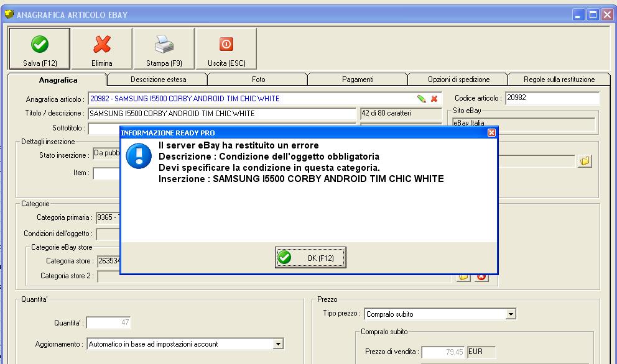Image resolution: width=617 pixels, height=364 pixels.
Task: Click the Sottotitolo input field
Action: (104, 128)
